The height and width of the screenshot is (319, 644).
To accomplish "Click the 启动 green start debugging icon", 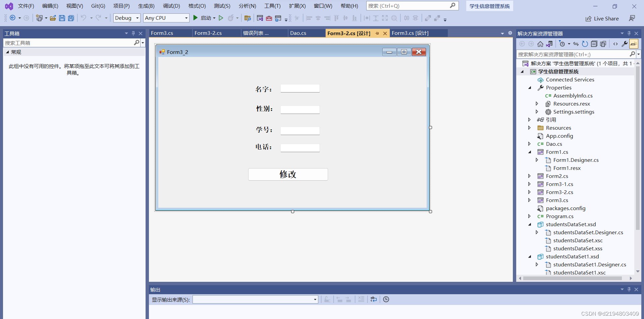I will (196, 18).
